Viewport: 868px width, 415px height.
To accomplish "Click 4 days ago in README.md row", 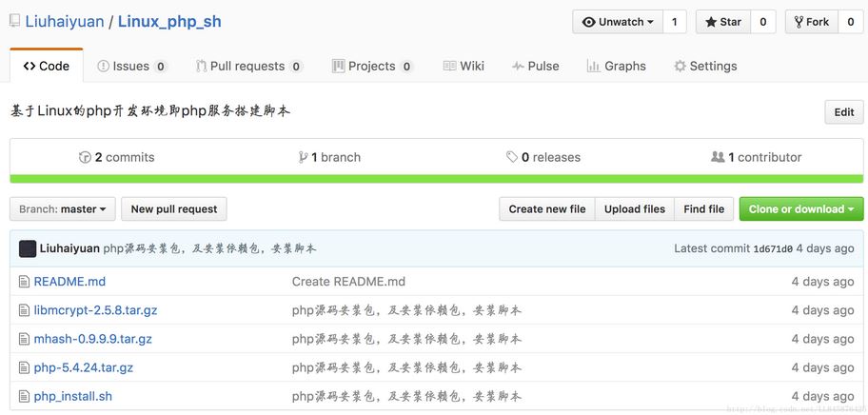I will click(822, 282).
